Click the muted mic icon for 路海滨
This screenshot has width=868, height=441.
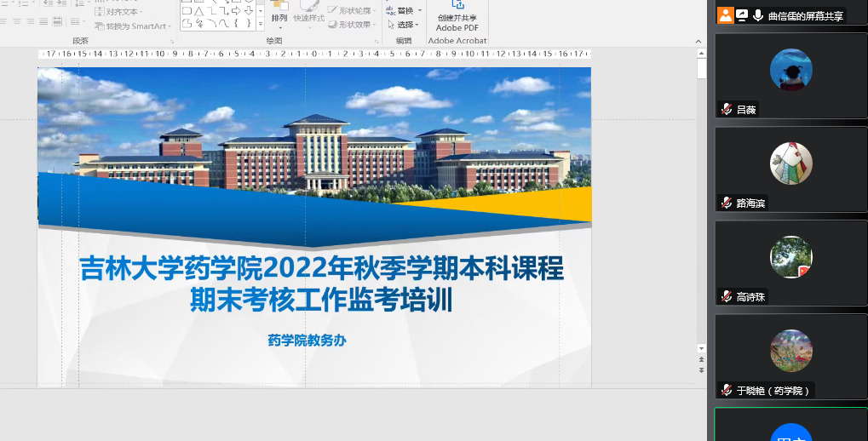point(727,203)
